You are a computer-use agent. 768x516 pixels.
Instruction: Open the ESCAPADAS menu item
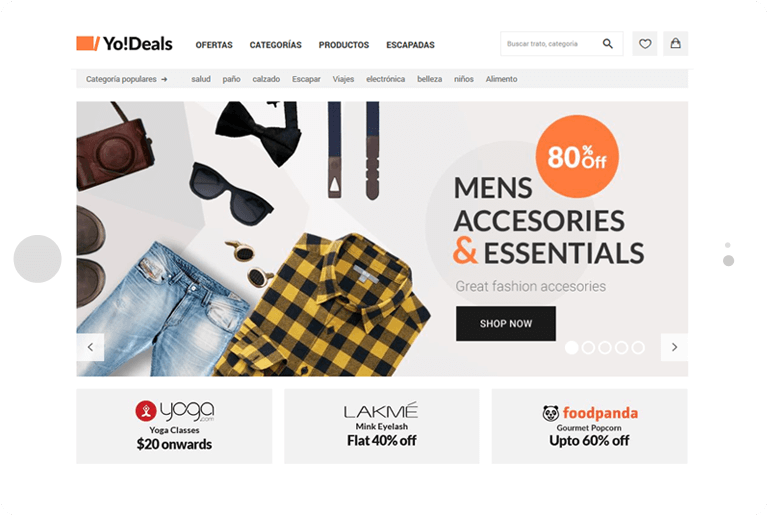(410, 45)
